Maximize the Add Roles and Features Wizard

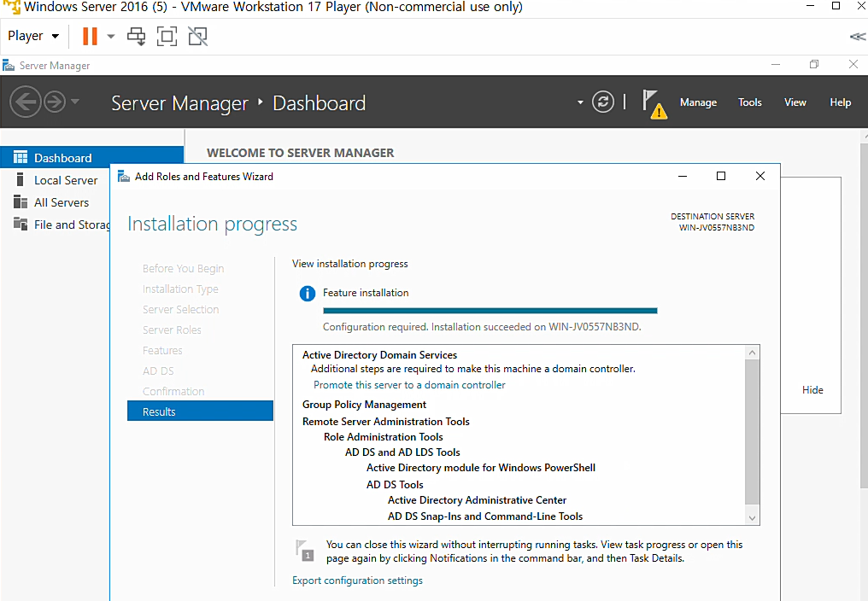[721, 176]
